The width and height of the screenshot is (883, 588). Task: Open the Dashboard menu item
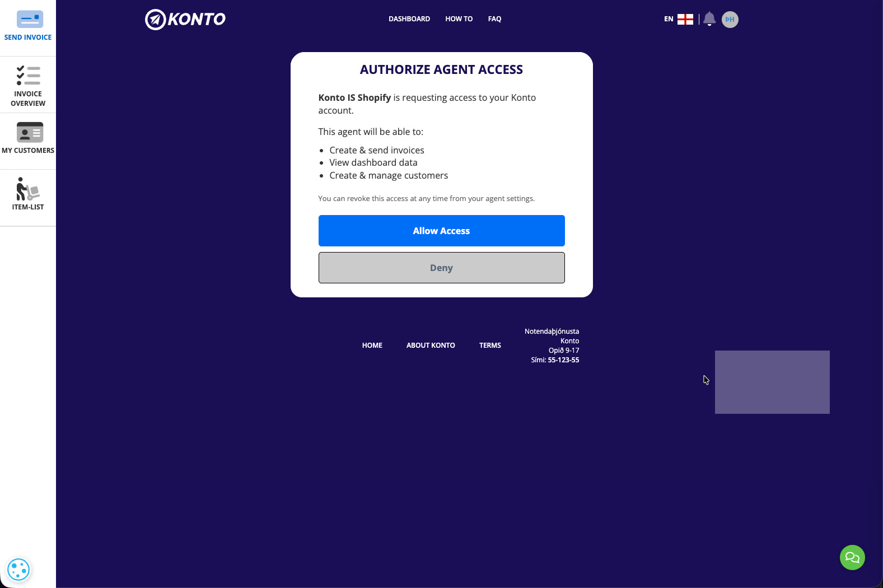pyautogui.click(x=409, y=19)
